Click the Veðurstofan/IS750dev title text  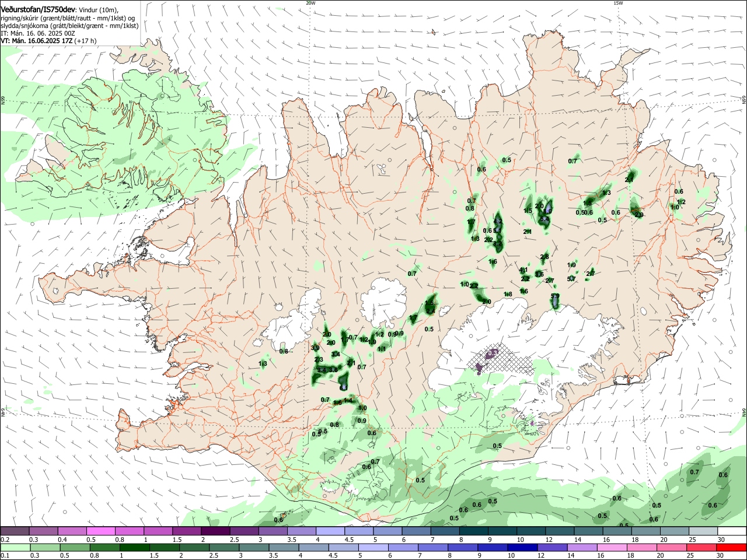37,10
